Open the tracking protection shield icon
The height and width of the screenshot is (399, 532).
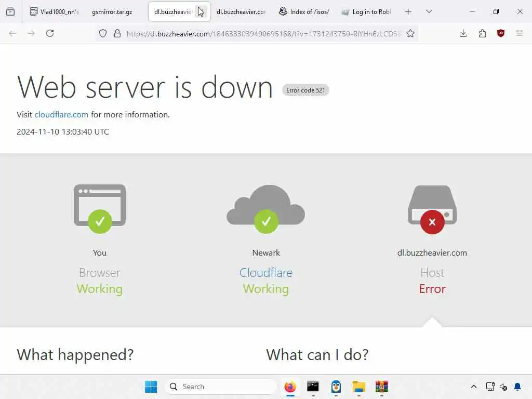pos(103,33)
